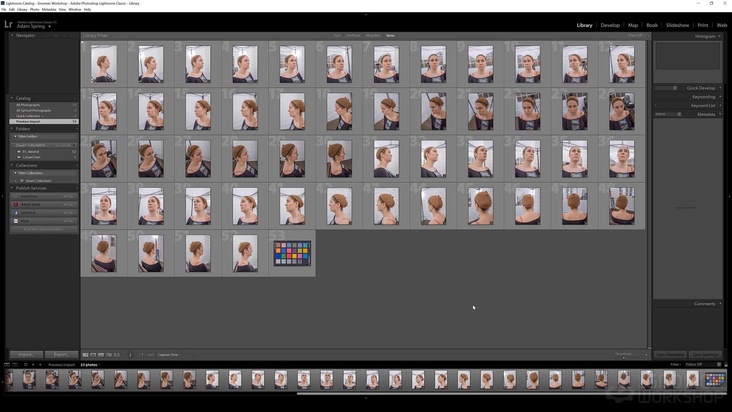Switch to the Develop module
The image size is (732, 412).
(x=610, y=25)
